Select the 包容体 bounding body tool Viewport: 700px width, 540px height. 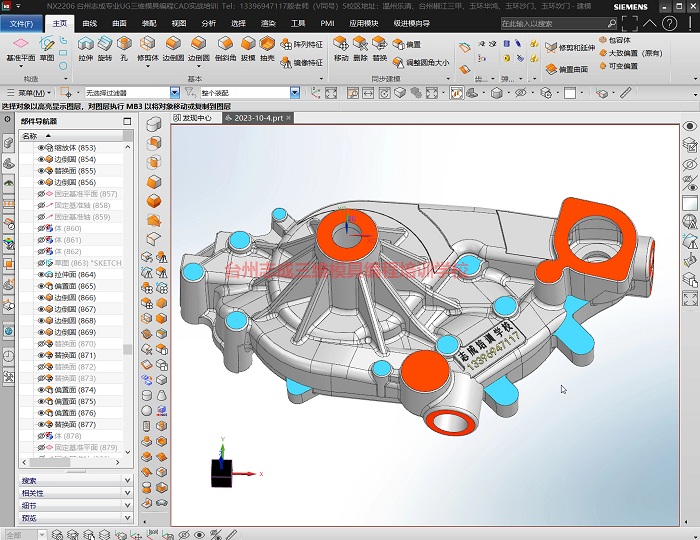pos(615,40)
